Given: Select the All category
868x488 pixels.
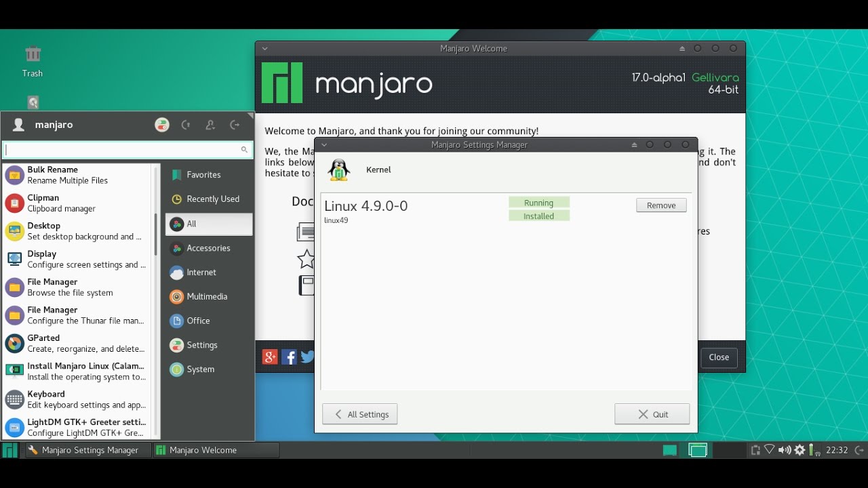Looking at the screenshot, I should coord(209,224).
